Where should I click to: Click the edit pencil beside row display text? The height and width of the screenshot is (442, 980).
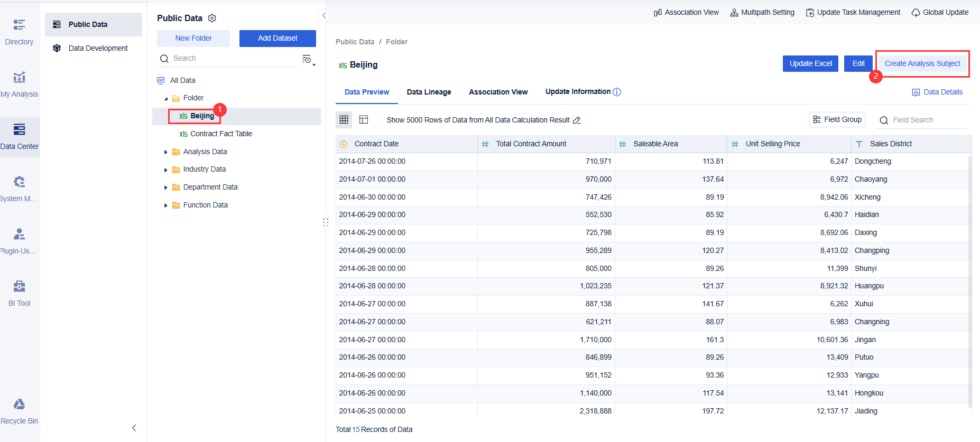(x=577, y=120)
